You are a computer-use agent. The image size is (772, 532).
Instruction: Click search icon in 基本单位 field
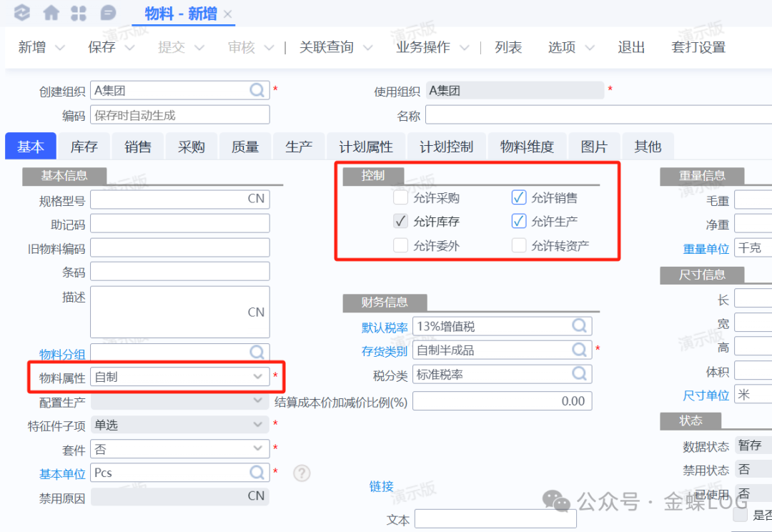[x=257, y=473]
